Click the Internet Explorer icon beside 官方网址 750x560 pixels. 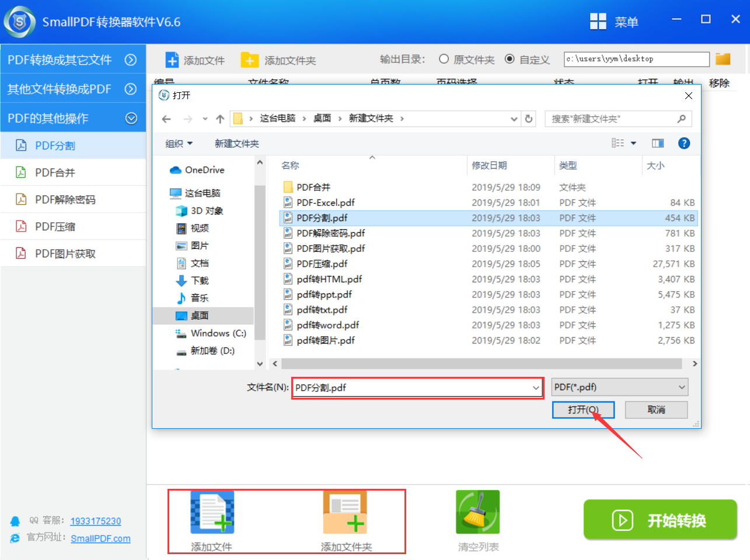[x=15, y=538]
